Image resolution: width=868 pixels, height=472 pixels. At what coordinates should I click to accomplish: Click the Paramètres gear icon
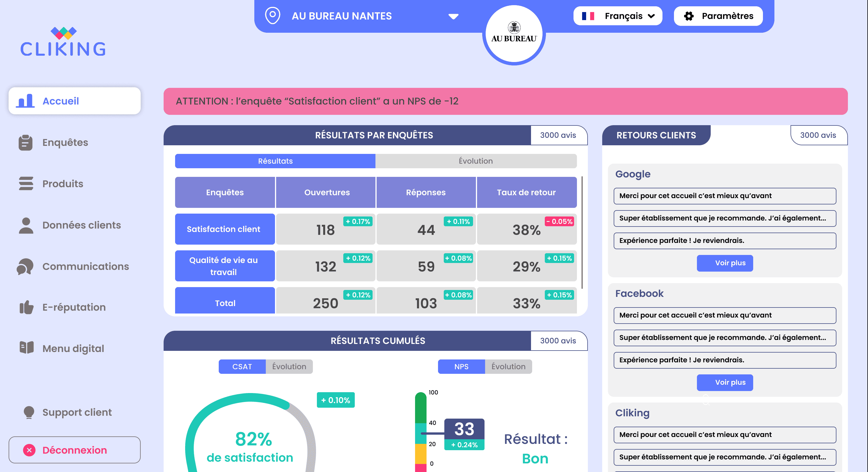click(x=689, y=16)
